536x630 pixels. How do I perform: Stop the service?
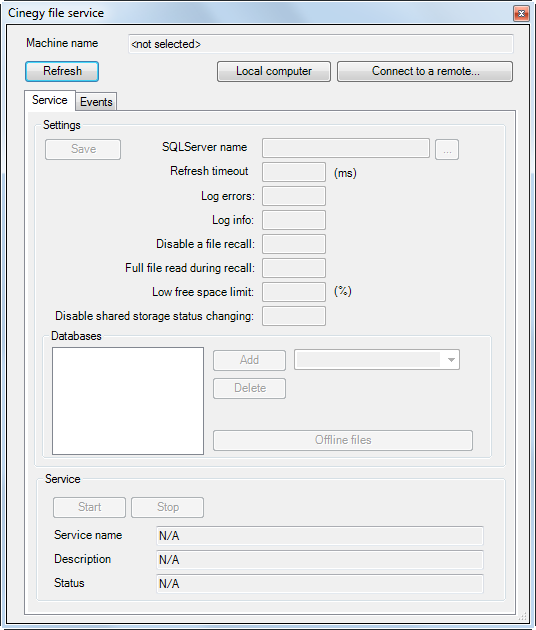[x=168, y=507]
